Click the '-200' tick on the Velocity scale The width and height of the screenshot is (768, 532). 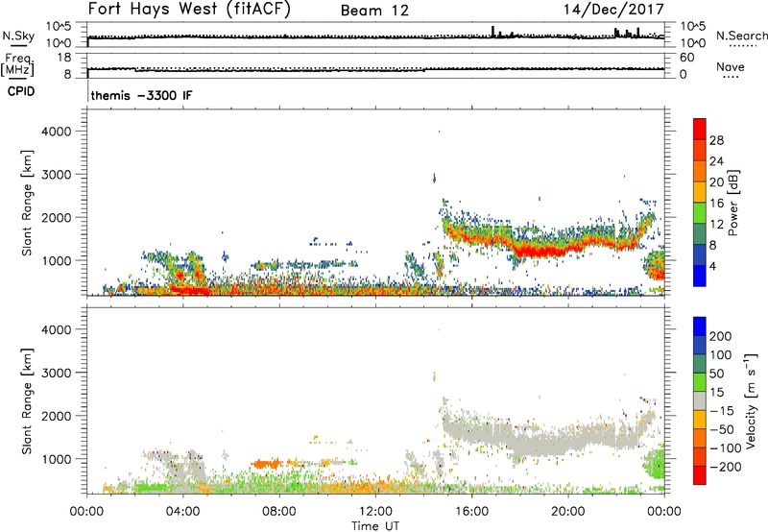point(726,467)
